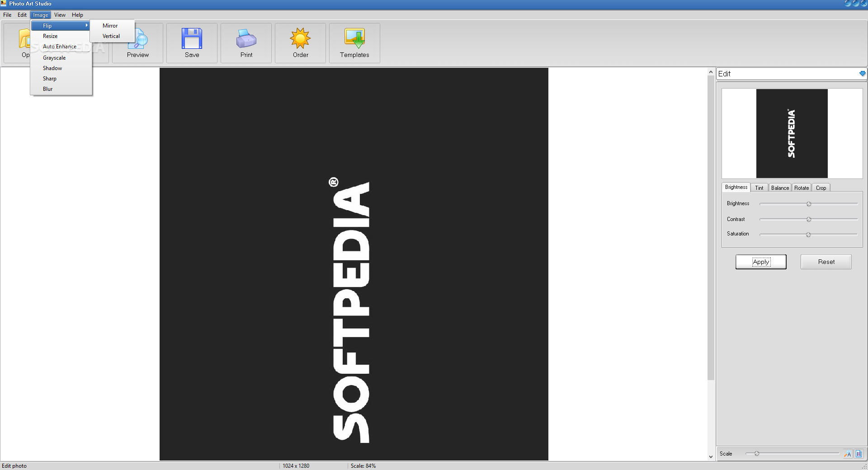868x470 pixels.
Task: Click the Reset button
Action: (x=826, y=262)
